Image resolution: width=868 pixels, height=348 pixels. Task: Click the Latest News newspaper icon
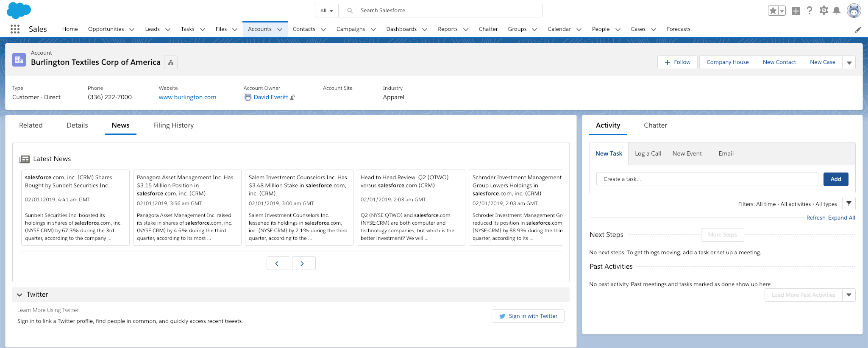tap(25, 159)
